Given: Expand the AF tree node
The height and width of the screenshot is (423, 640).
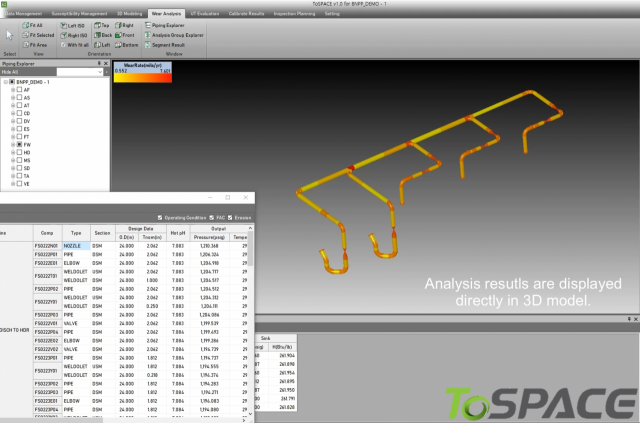Looking at the screenshot, I should [x=11, y=90].
